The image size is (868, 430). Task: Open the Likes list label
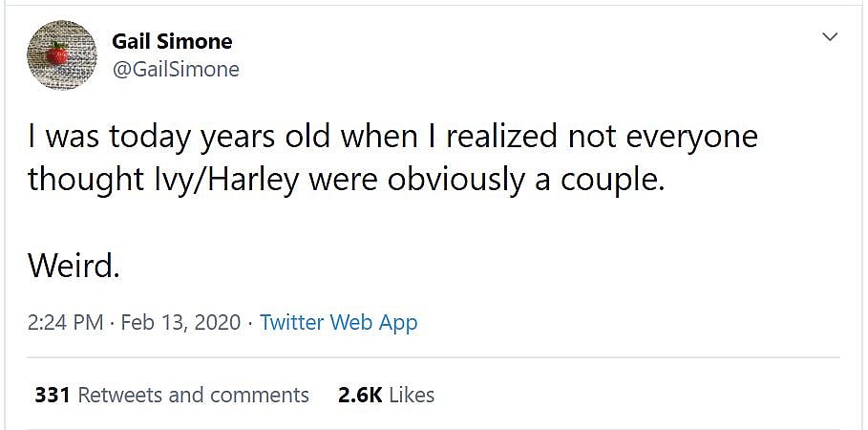[412, 394]
